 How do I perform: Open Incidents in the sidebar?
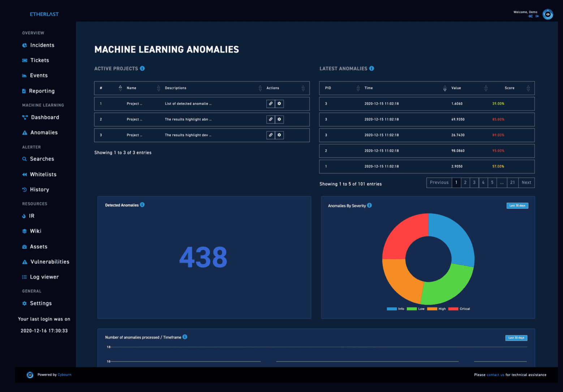[42, 45]
